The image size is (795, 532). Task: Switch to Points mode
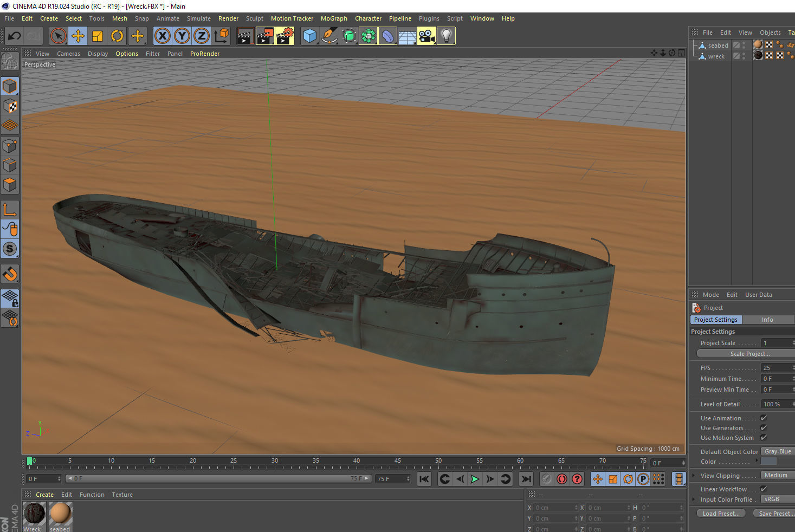tap(10, 145)
